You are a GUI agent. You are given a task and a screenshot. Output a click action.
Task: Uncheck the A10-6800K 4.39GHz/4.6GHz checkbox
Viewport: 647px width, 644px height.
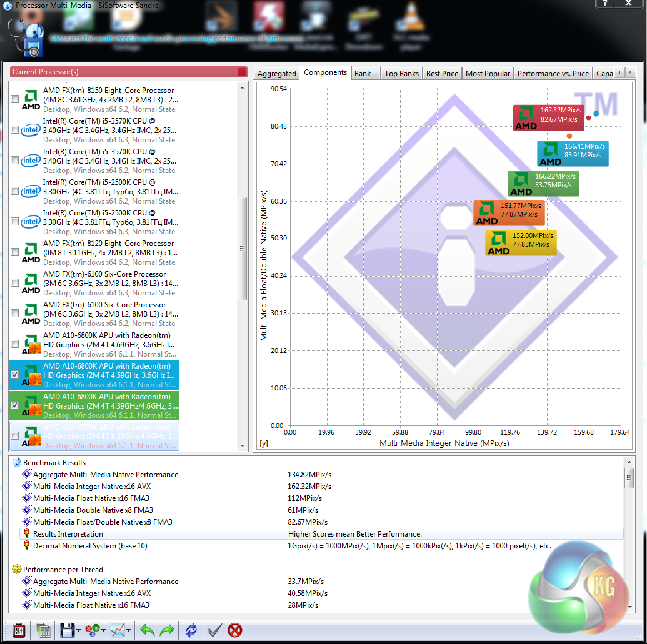(15, 405)
